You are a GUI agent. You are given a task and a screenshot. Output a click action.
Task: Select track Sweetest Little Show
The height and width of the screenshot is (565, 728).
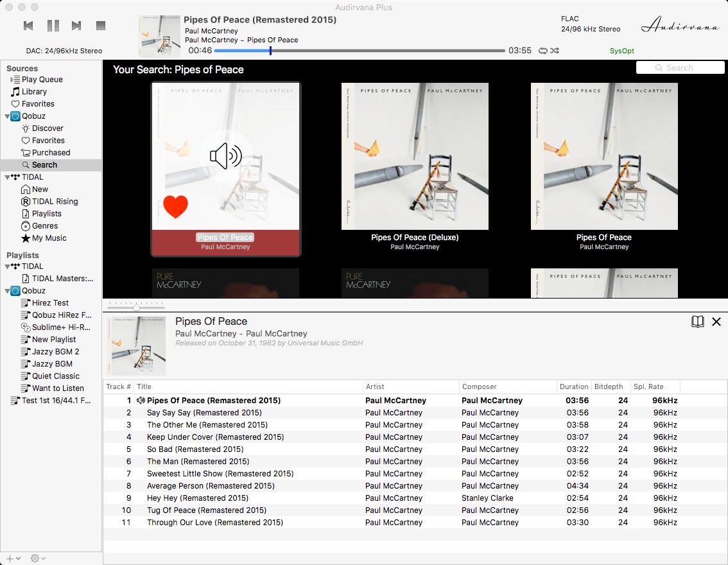coord(415,474)
